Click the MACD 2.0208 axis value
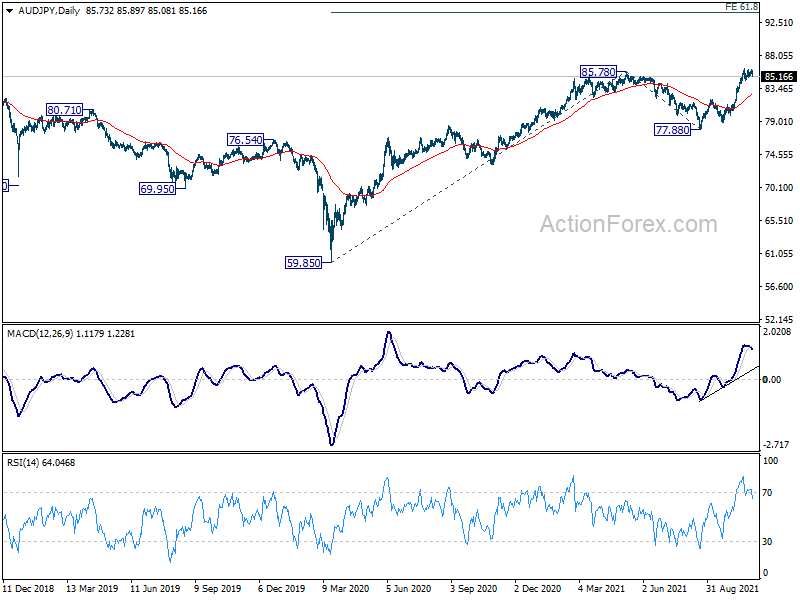The width and height of the screenshot is (800, 600). [778, 331]
